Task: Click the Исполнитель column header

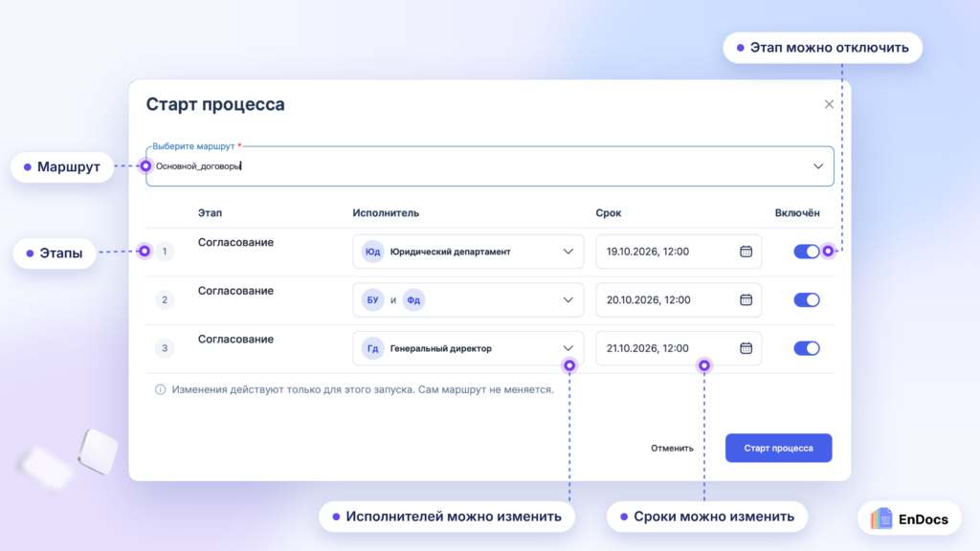Action: [386, 213]
